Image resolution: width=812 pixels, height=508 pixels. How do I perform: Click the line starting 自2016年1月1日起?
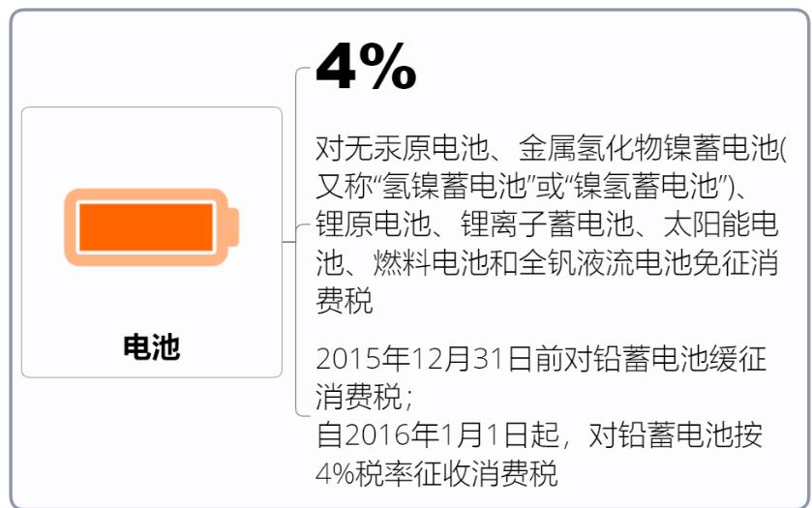(539, 435)
